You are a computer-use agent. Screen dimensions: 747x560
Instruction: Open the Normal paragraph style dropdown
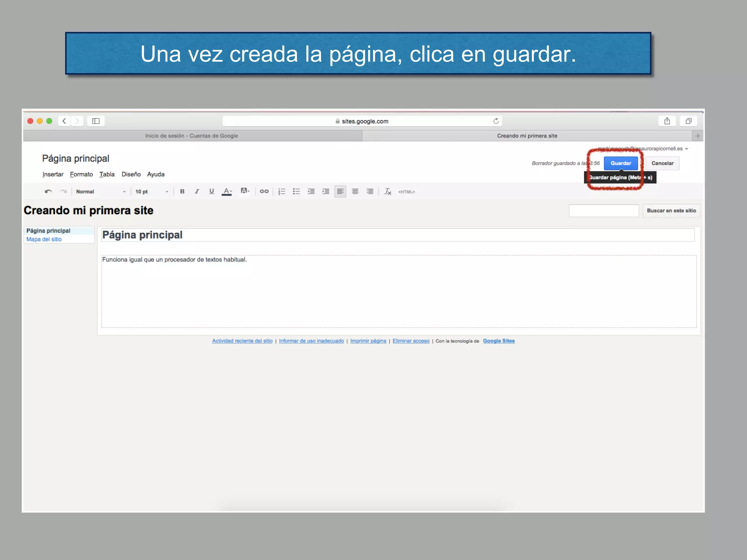click(x=101, y=191)
